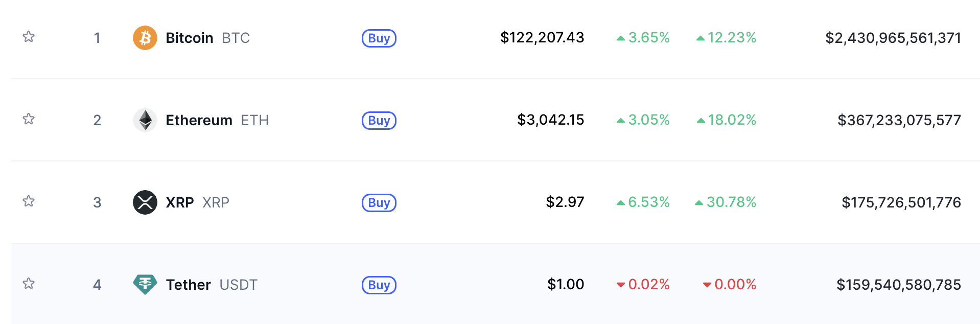Open the XRP coin name link
The height and width of the screenshot is (324, 980).
(x=198, y=202)
